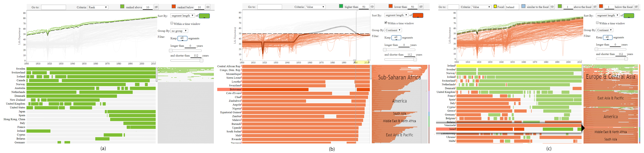Toggle eye icon beside ranked above threshold
Image resolution: width=644 pixels, height=153 pixels.
[x=156, y=7]
